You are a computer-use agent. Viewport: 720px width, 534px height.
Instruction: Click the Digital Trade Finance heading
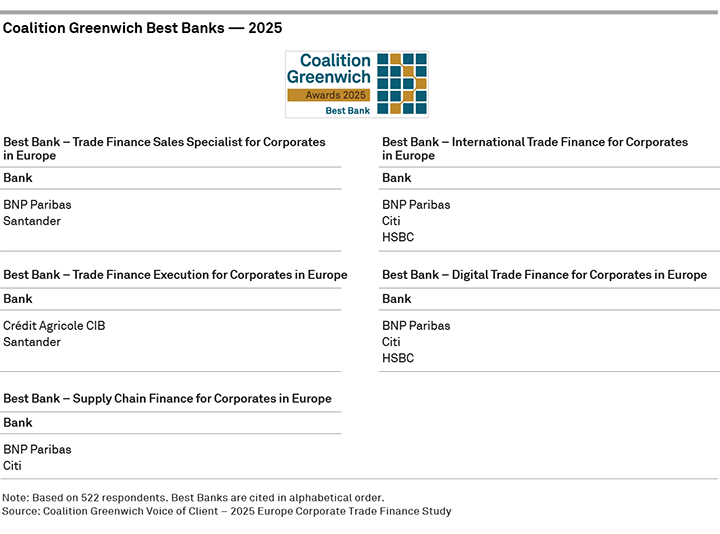point(544,275)
